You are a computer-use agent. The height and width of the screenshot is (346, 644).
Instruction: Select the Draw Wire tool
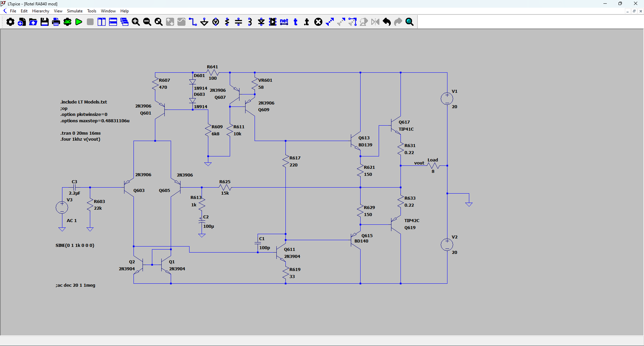point(193,22)
